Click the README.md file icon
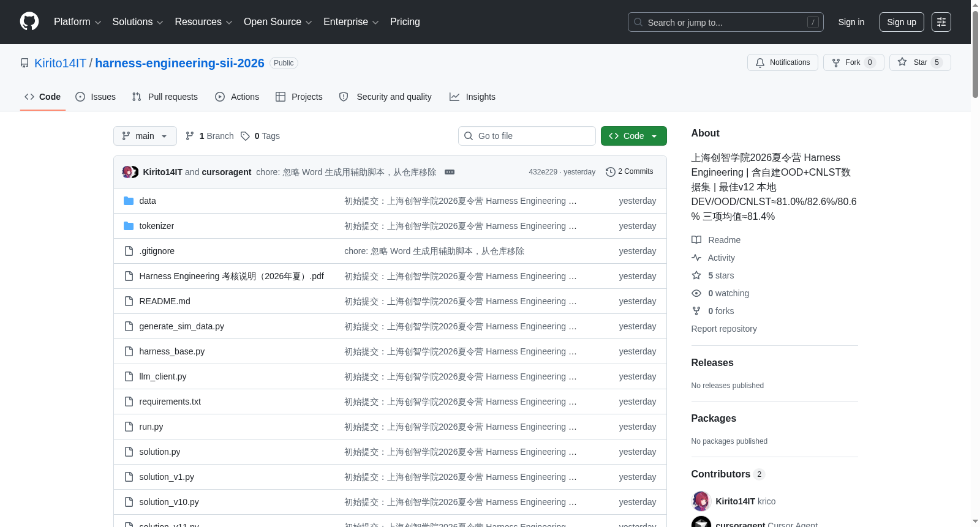 (129, 301)
